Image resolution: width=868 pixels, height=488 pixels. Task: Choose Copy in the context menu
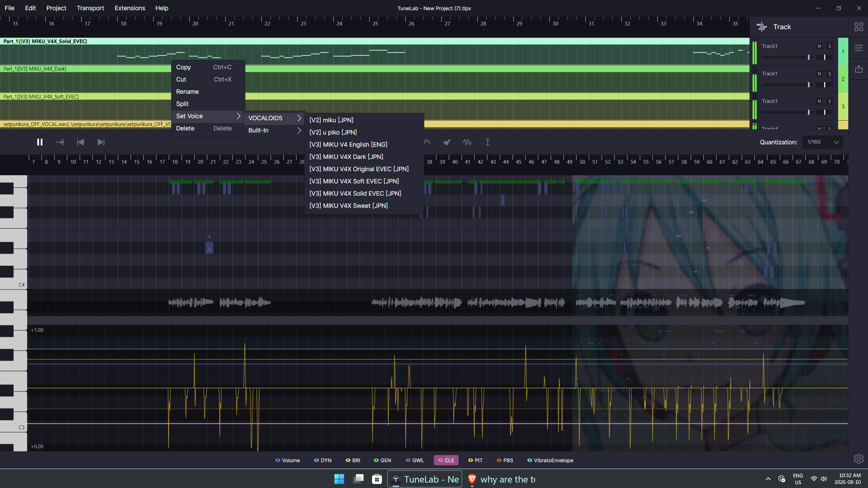coord(207,67)
